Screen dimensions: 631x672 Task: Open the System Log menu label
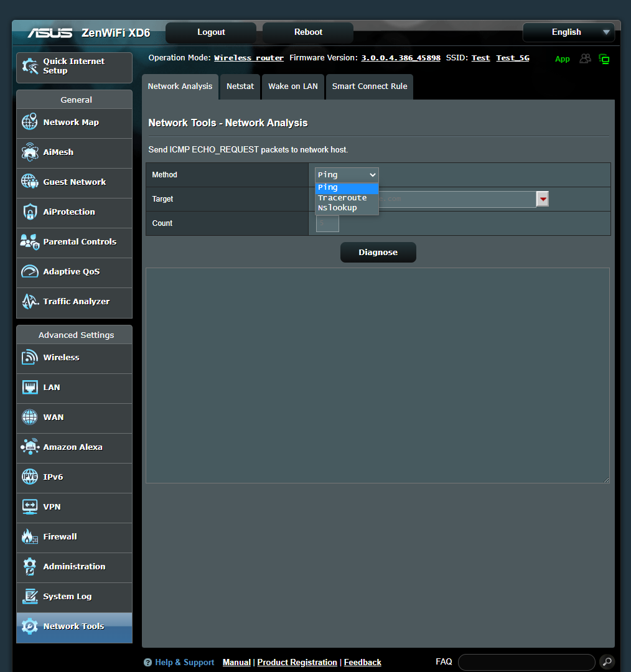click(x=67, y=597)
